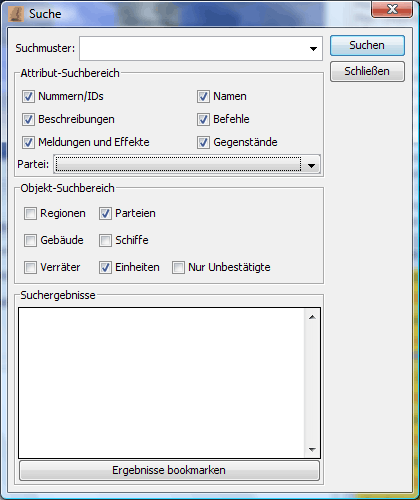Click the Suchen button
The image size is (420, 500).
[367, 45]
